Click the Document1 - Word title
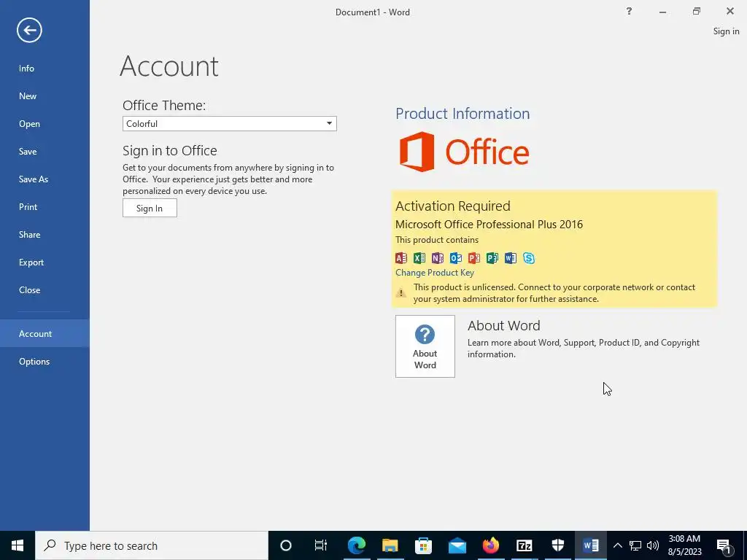Viewport: 747px width, 560px height. coord(373,12)
